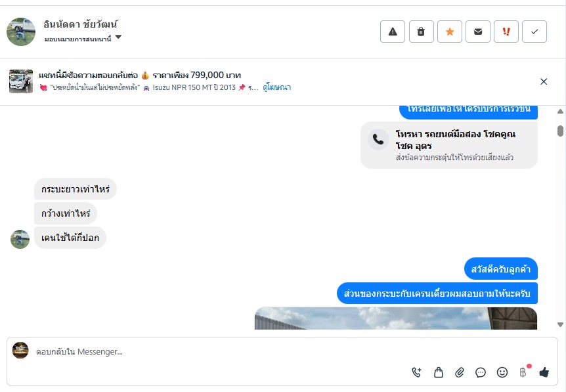The height and width of the screenshot is (392, 566).
Task: Attach a file with paperclip icon
Action: pyautogui.click(x=459, y=372)
